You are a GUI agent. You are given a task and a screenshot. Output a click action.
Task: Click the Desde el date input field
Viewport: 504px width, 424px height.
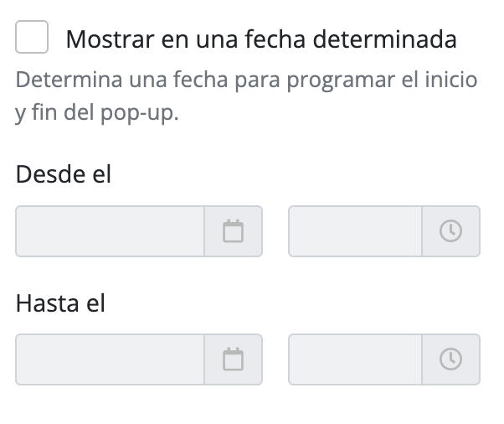[110, 231]
